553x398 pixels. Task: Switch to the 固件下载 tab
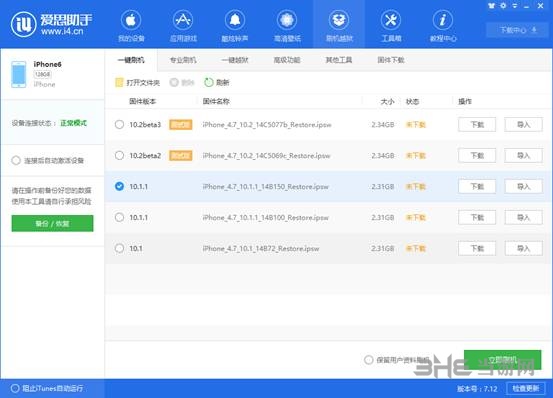[391, 60]
